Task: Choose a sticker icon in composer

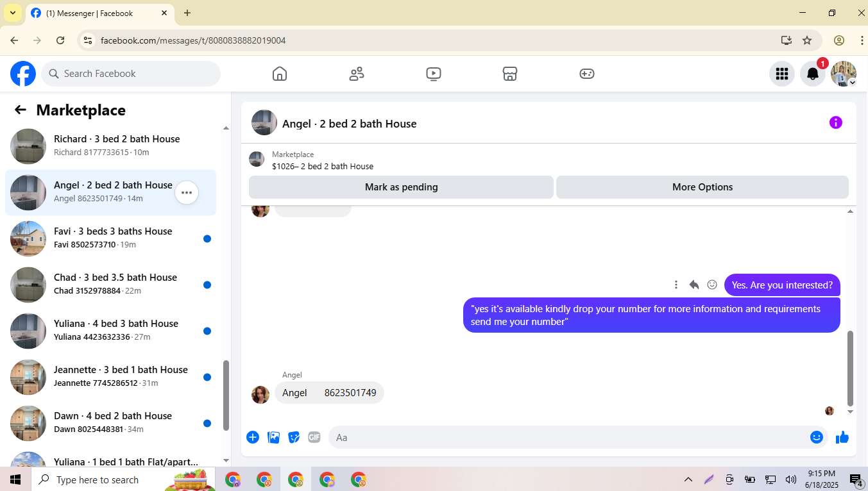Action: tap(294, 437)
